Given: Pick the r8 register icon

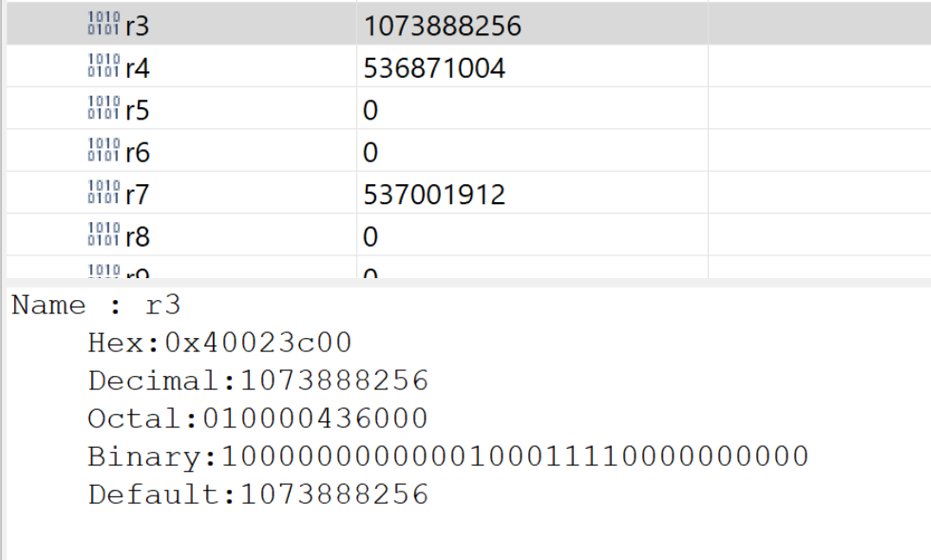Looking at the screenshot, I should 103,236.
